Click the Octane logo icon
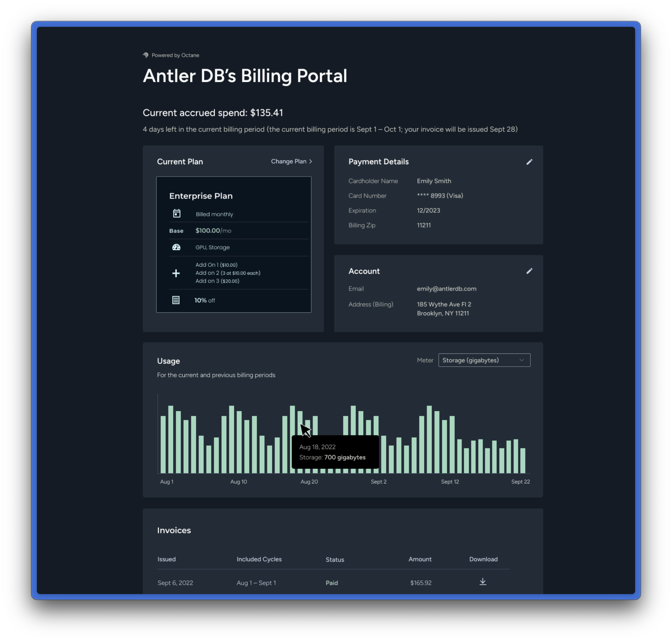 pos(146,55)
